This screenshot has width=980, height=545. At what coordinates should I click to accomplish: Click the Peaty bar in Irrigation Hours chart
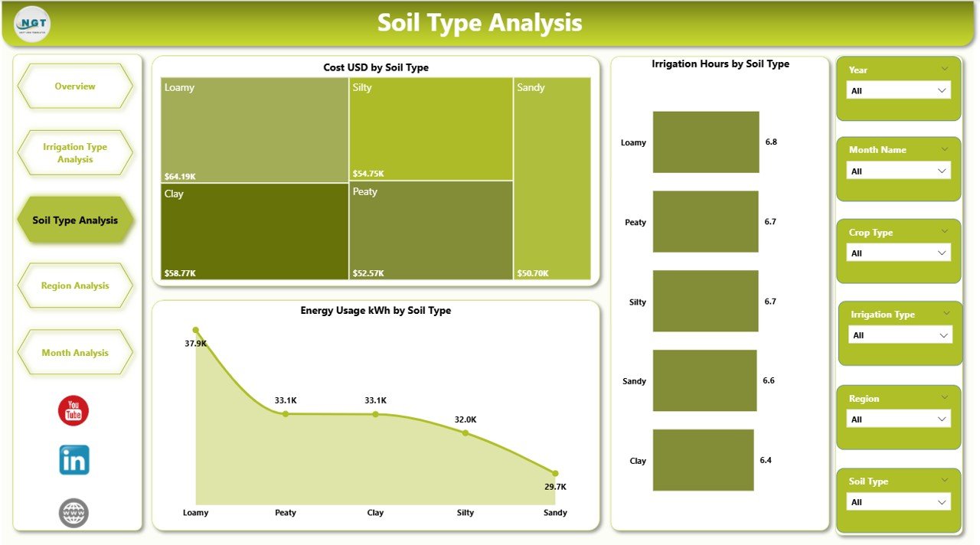pos(704,221)
